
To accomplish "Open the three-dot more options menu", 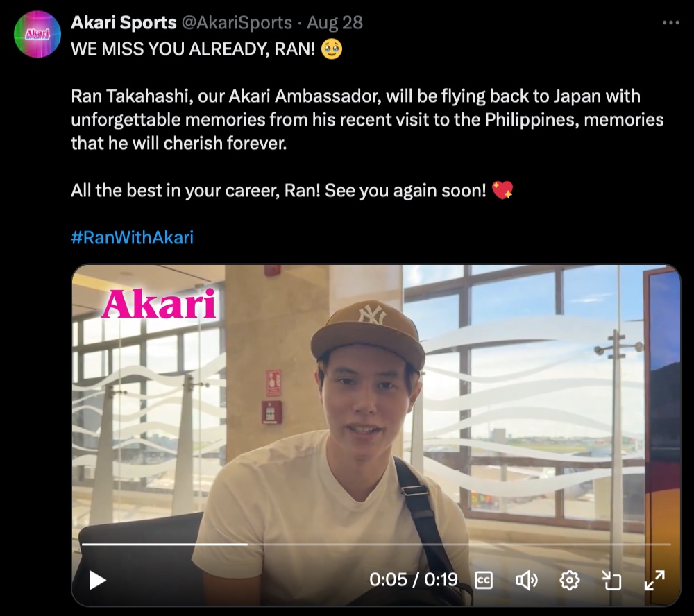I will tap(670, 23).
